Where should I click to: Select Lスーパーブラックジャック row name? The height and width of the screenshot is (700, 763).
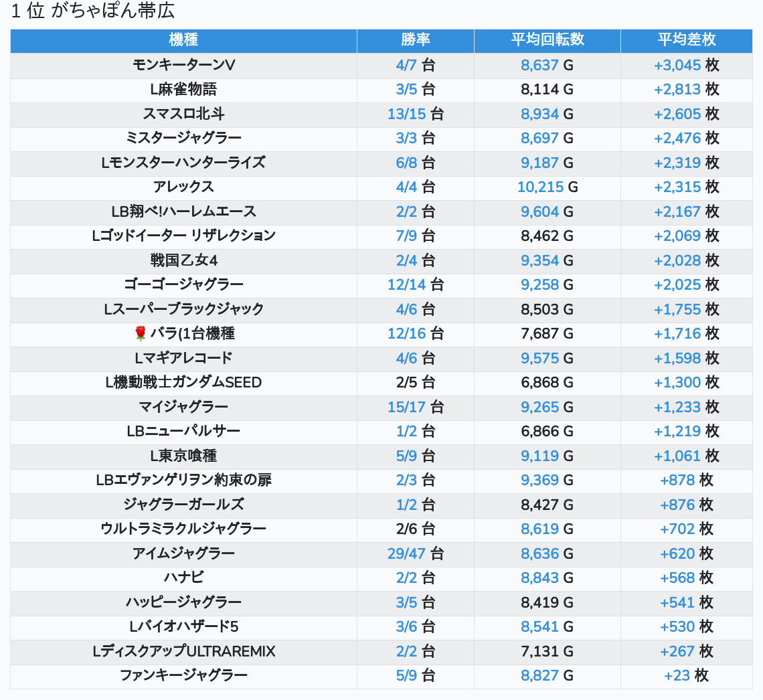point(183,309)
